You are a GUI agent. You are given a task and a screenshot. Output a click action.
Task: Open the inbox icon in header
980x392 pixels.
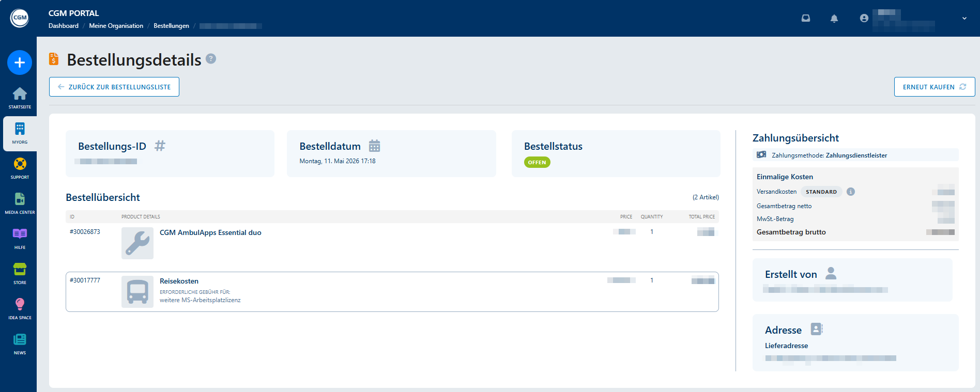[x=806, y=18]
